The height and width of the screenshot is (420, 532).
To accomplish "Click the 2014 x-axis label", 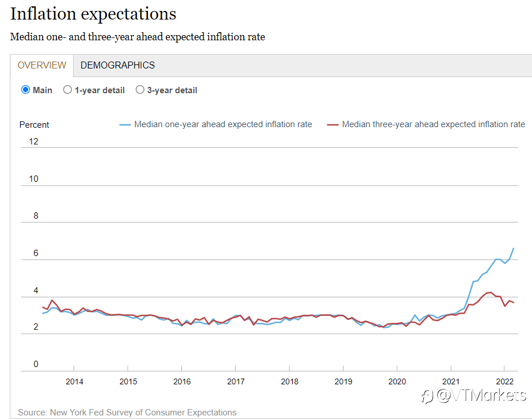I will click(74, 381).
